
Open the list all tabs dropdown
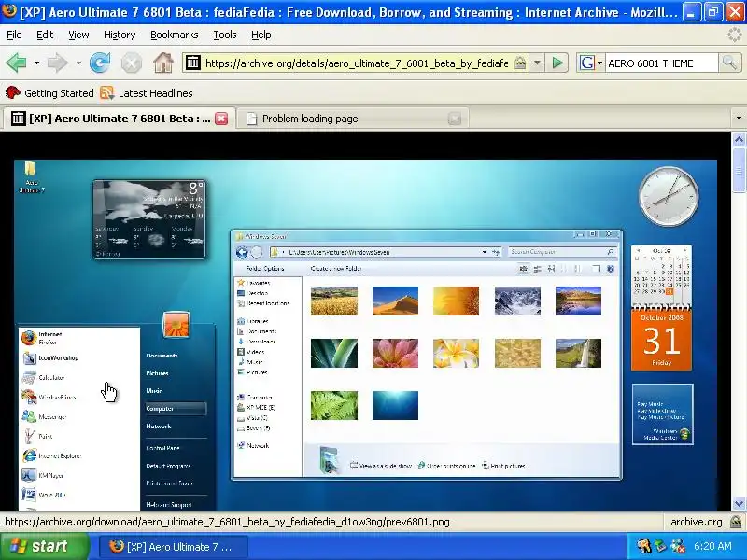[x=739, y=118]
